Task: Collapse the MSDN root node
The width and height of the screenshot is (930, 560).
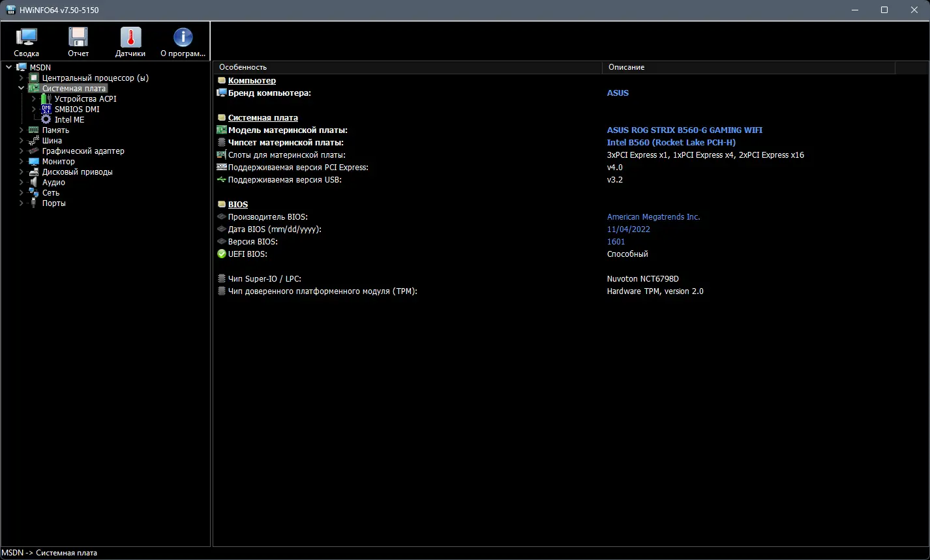Action: 9,68
